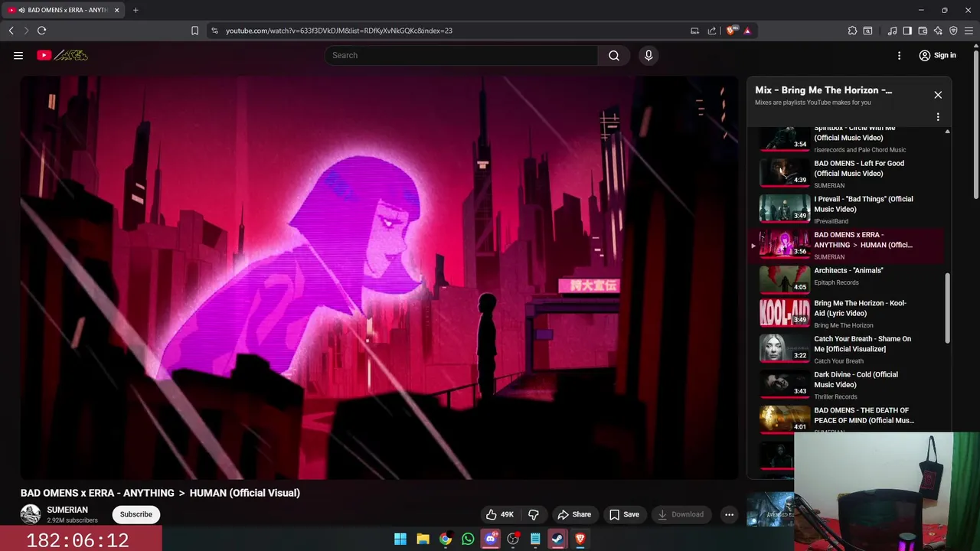Open Brave Rewards triangle icon

[x=747, y=31]
